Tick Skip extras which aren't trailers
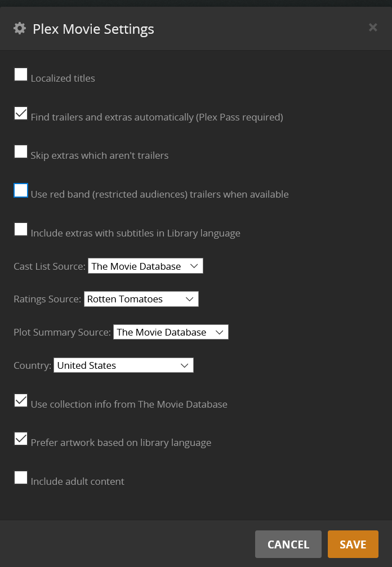The height and width of the screenshot is (567, 392). point(21,151)
